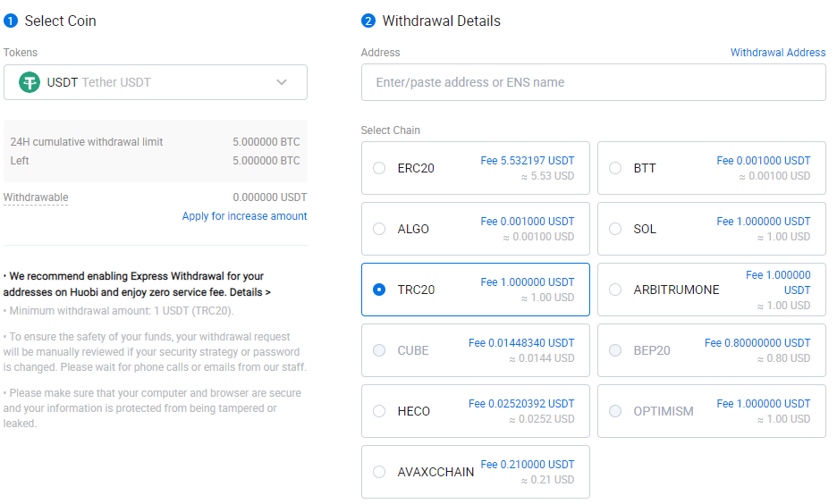
Task: Select the OPTIMISM chain radio button
Action: (x=615, y=411)
